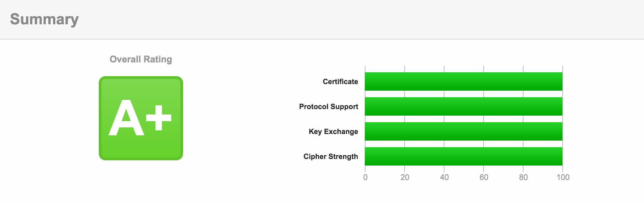This screenshot has height=203, width=644.
Task: Click the 60 axis tick label
Action: pos(484,177)
